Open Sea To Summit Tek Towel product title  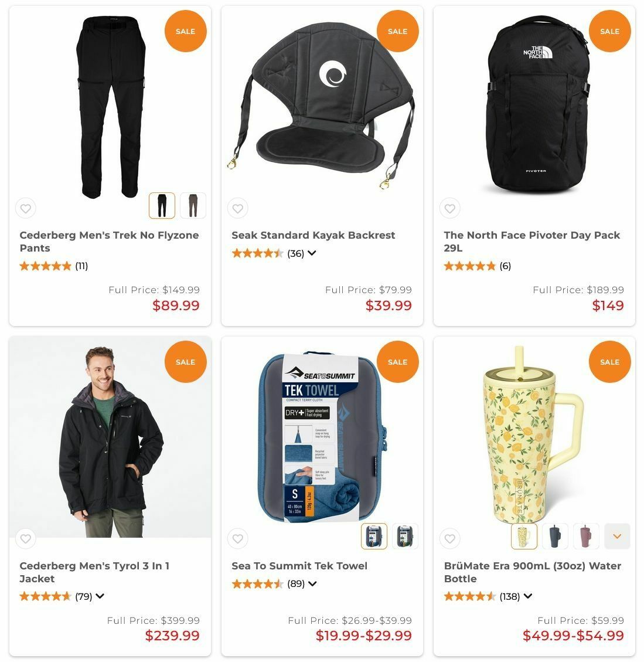tap(299, 566)
